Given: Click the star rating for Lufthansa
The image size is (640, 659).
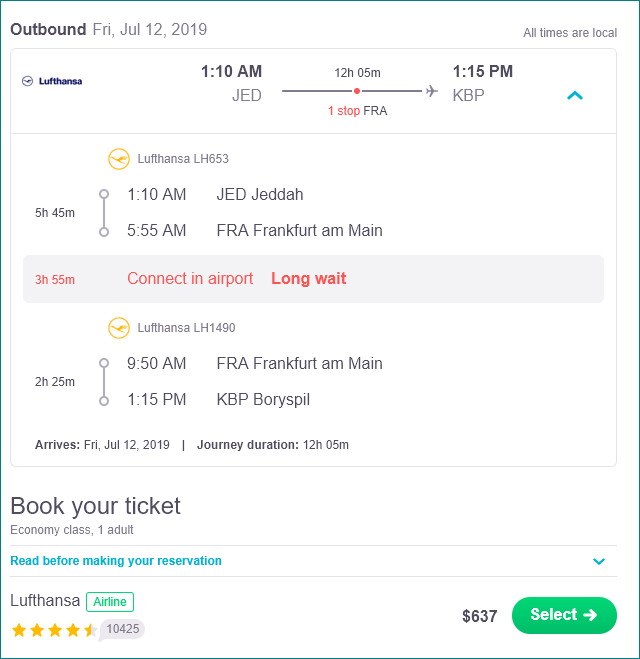Looking at the screenshot, I should click(x=54, y=630).
